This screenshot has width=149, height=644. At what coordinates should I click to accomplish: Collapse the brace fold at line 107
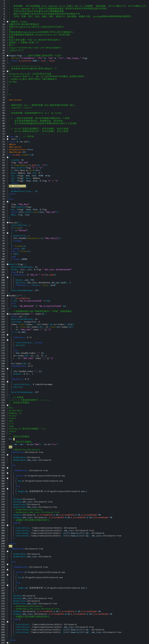pos(8,277)
